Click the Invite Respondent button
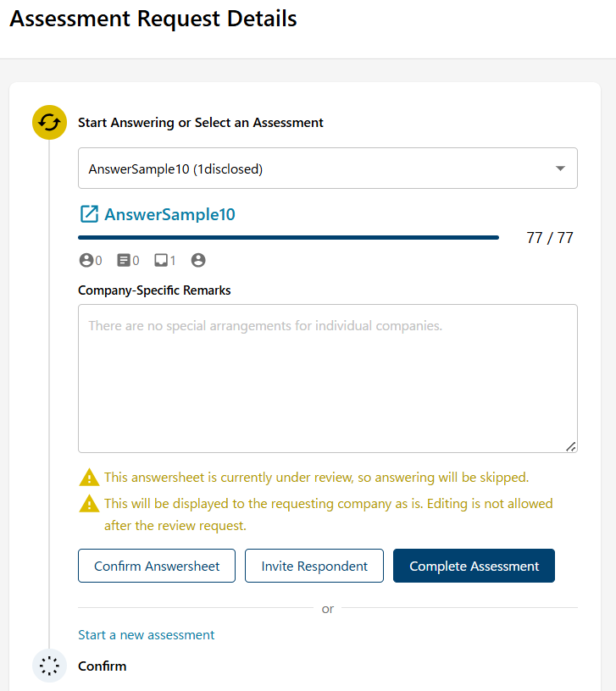 (x=314, y=566)
